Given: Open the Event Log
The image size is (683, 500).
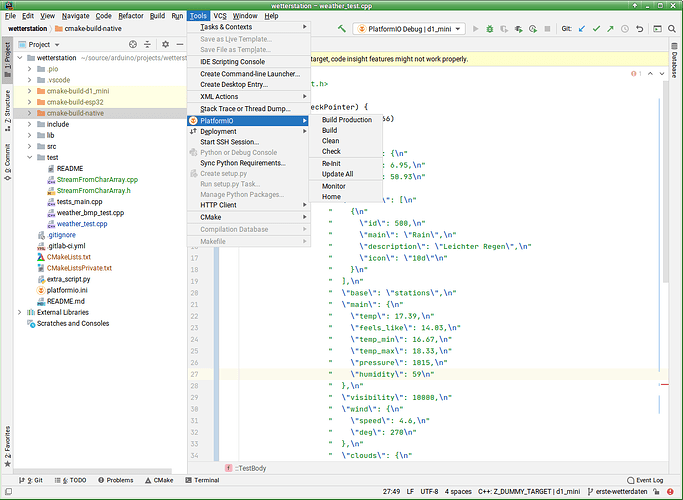Looking at the screenshot, I should pos(645,480).
